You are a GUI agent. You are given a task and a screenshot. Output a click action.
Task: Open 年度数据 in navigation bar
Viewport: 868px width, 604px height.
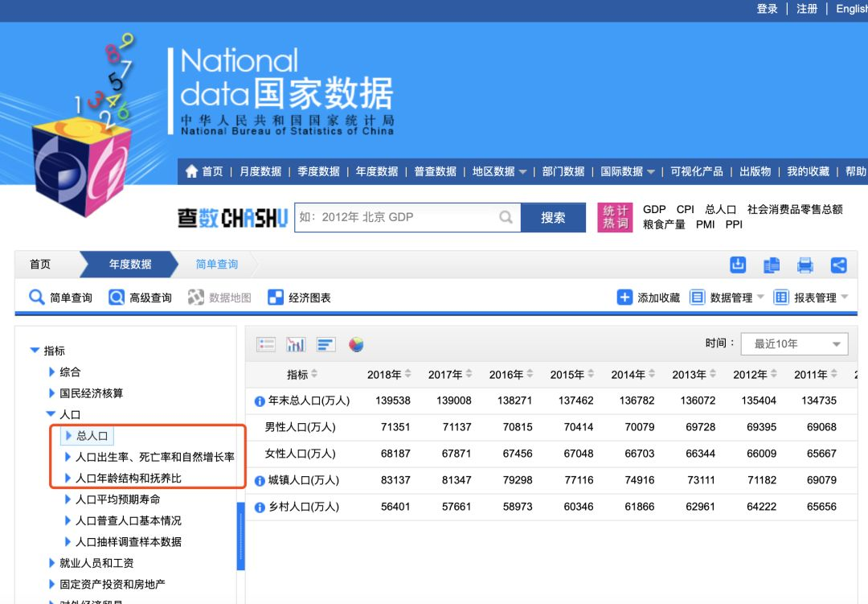[376, 172]
